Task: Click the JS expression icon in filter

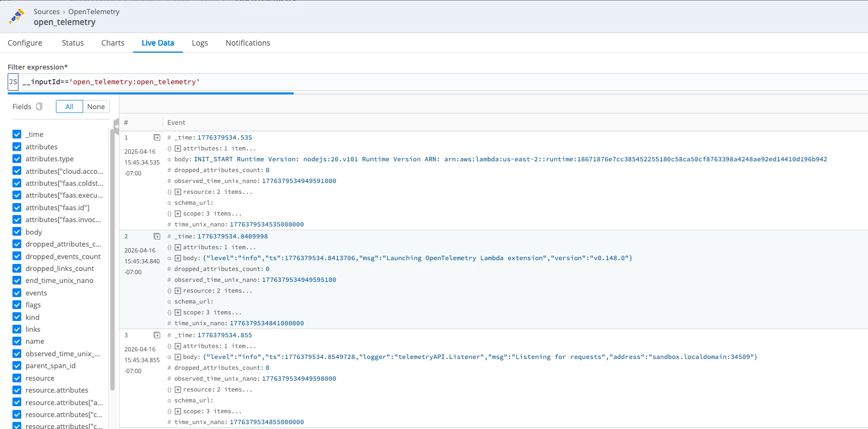Action: coord(13,82)
